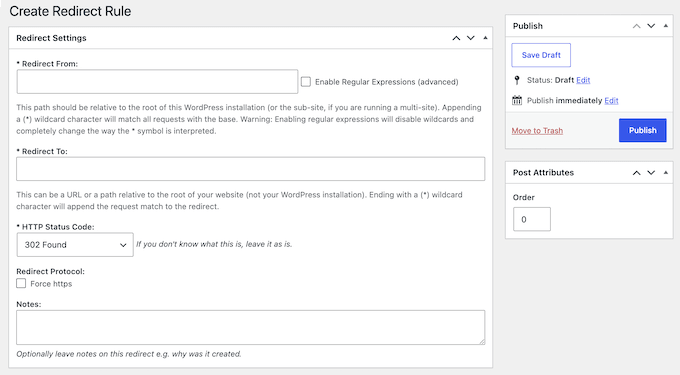Image resolution: width=680 pixels, height=375 pixels.
Task: Click the status pin icon
Action: coord(517,80)
